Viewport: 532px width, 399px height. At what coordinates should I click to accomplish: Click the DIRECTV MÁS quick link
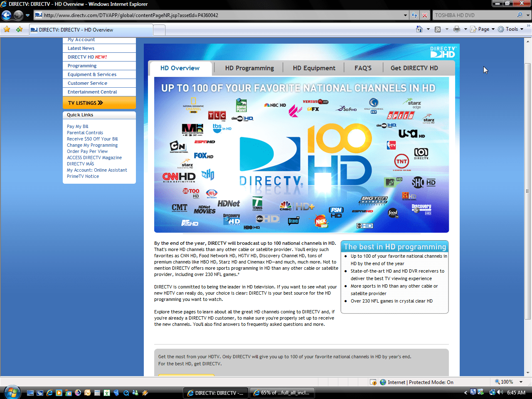81,164
